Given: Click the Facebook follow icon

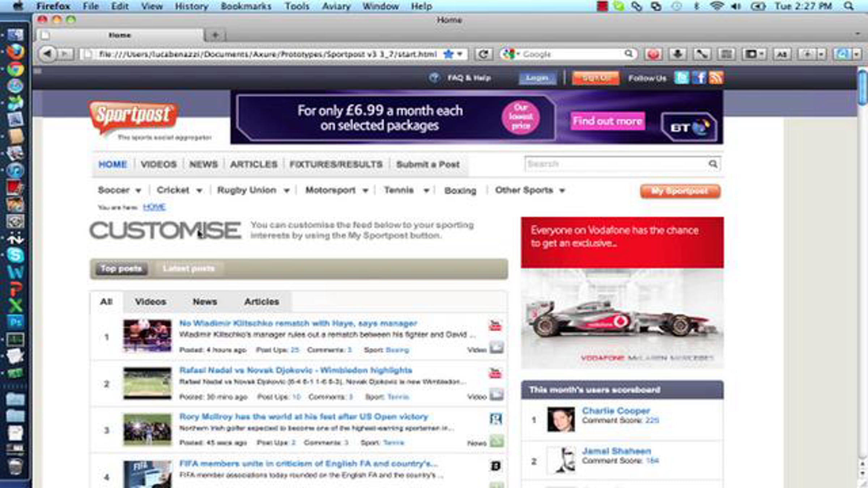Looking at the screenshot, I should pyautogui.click(x=699, y=78).
